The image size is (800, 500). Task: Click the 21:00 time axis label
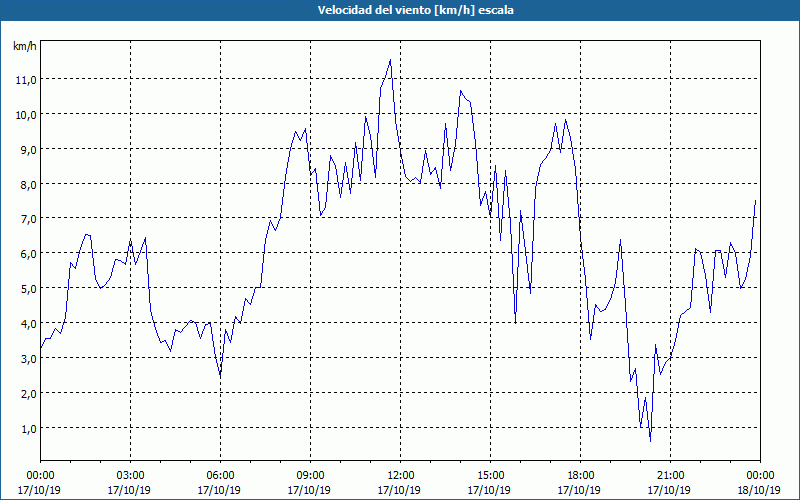click(670, 476)
